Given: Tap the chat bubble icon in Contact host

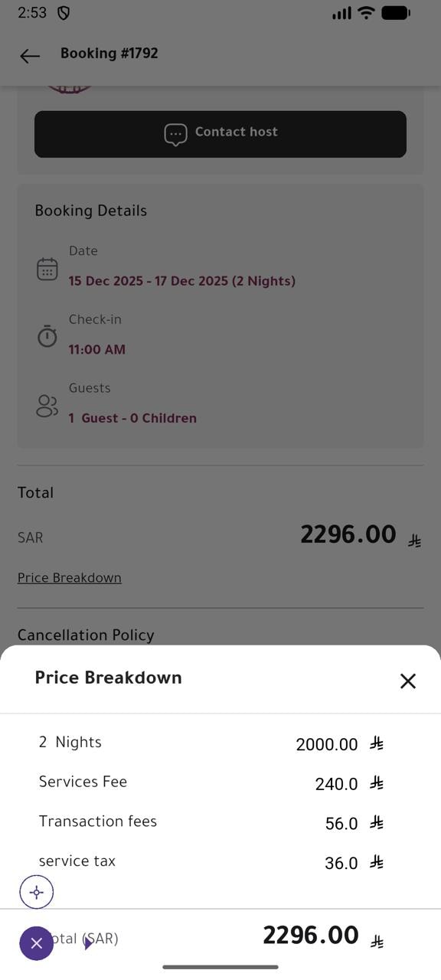Looking at the screenshot, I should point(175,135).
